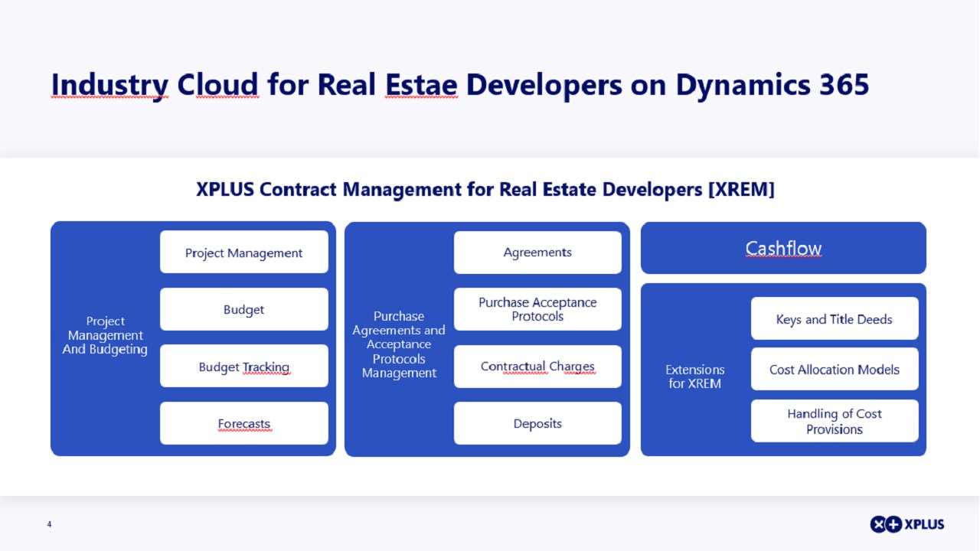This screenshot has height=551, width=980.
Task: Select the XPLUS Contract Management subtitle
Action: tap(485, 189)
